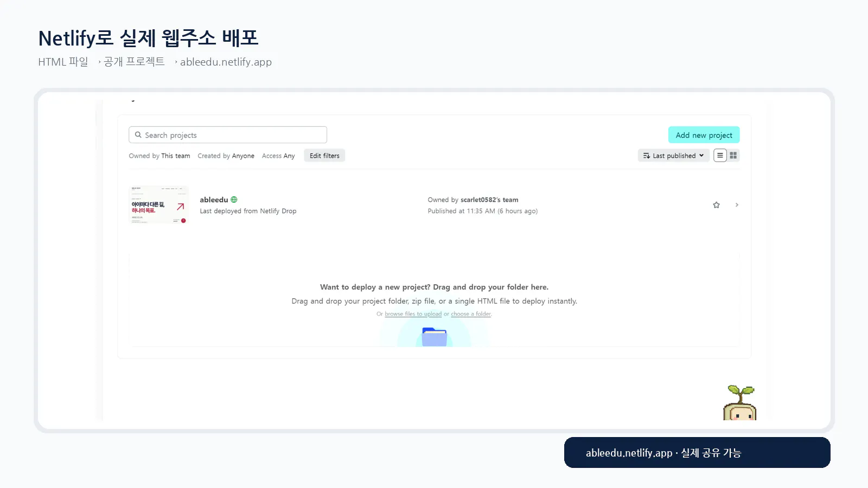Click the Last deployed from Netlify Drop text
The image size is (868, 488).
(x=248, y=211)
